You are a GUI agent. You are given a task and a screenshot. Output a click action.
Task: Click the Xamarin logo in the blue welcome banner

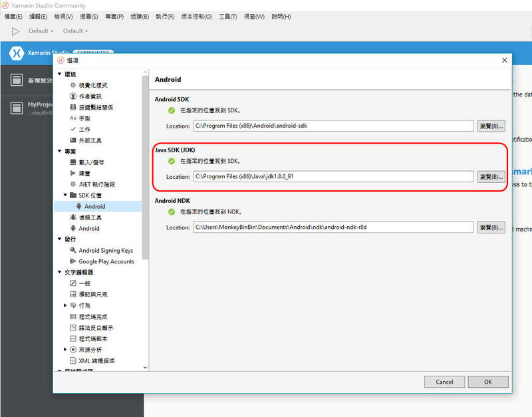point(16,53)
